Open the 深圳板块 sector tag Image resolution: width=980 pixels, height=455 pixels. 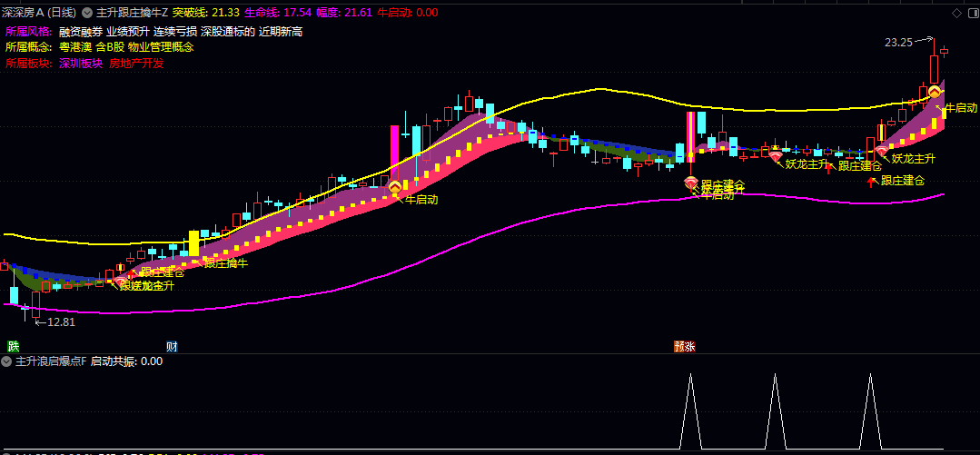point(81,64)
